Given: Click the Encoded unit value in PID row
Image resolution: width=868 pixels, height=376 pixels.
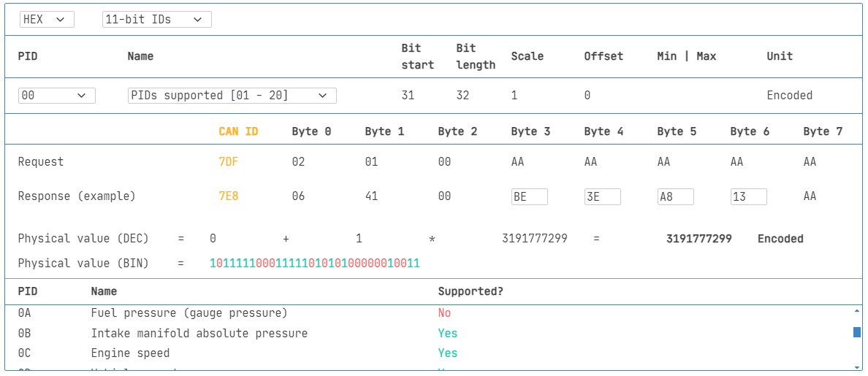Looking at the screenshot, I should [x=789, y=95].
